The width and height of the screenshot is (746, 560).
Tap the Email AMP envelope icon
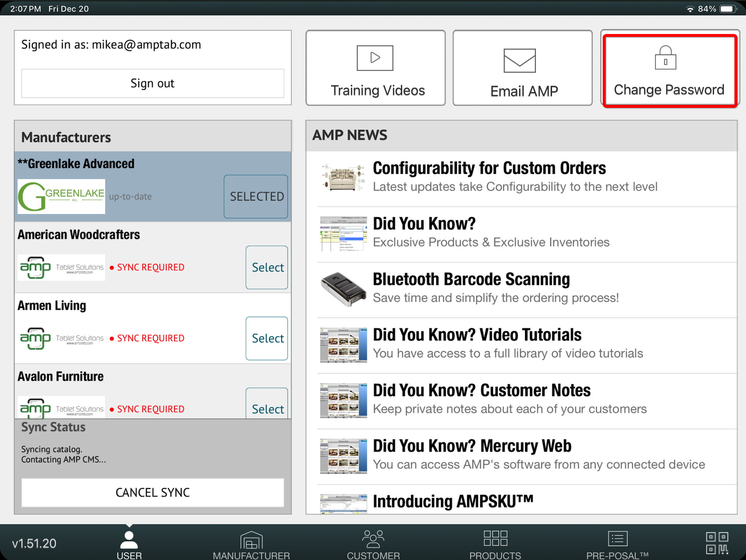pyautogui.click(x=520, y=60)
